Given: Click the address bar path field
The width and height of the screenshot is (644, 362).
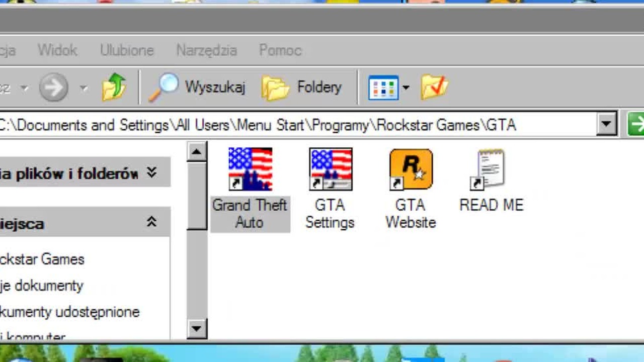Looking at the screenshot, I should 297,124.
